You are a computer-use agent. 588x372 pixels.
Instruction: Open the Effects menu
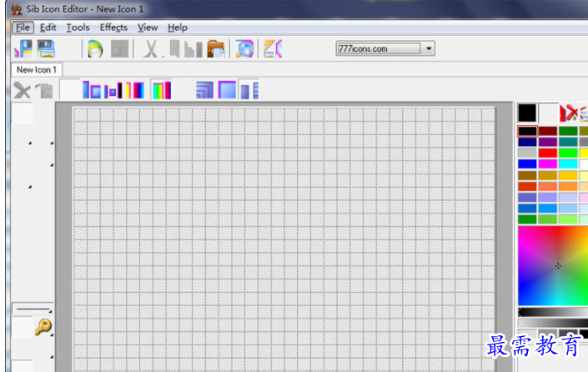(113, 28)
